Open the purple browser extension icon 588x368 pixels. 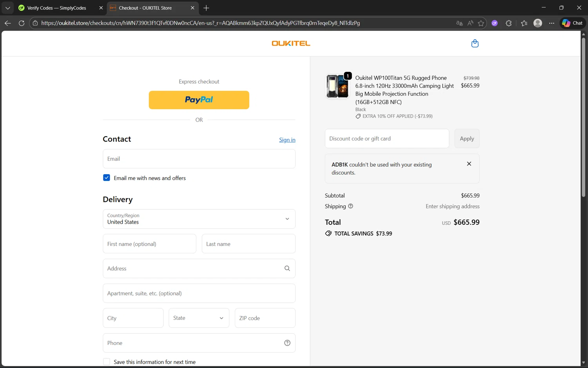495,23
